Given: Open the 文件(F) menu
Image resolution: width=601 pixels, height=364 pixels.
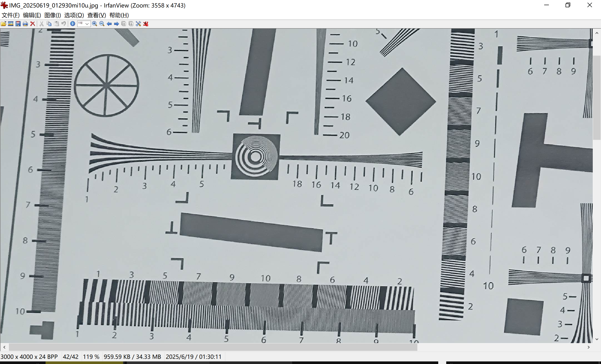Looking at the screenshot, I should [x=11, y=15].
